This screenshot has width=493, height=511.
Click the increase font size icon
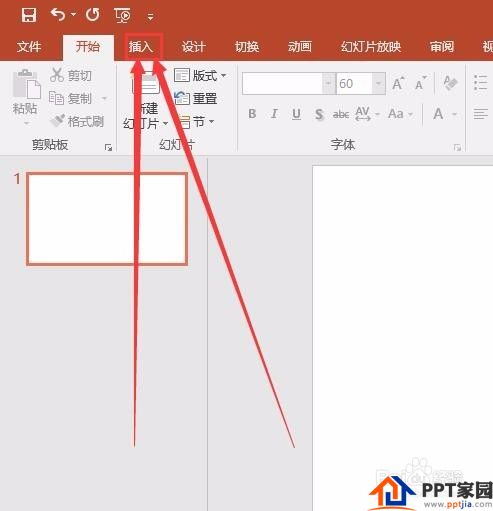pyautogui.click(x=398, y=83)
